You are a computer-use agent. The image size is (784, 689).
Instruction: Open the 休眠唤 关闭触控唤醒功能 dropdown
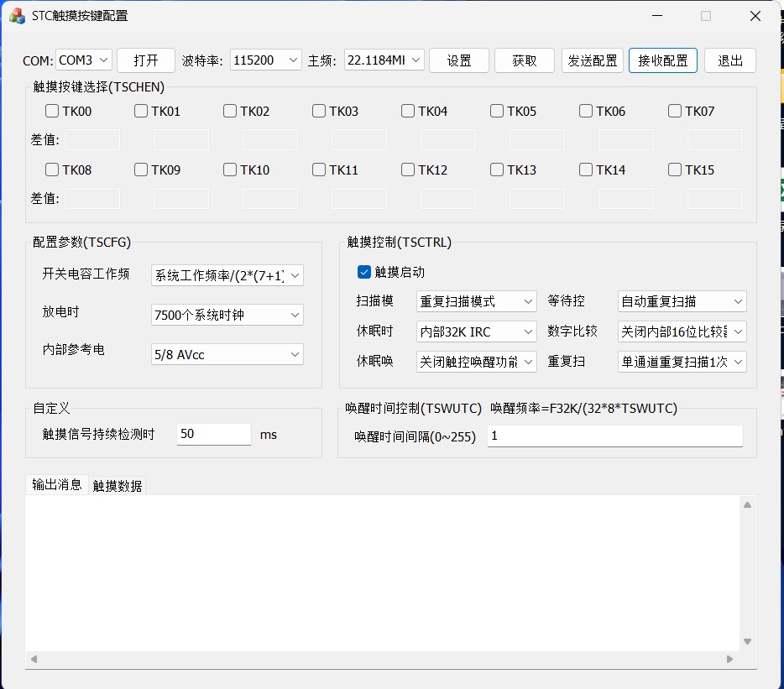point(476,362)
